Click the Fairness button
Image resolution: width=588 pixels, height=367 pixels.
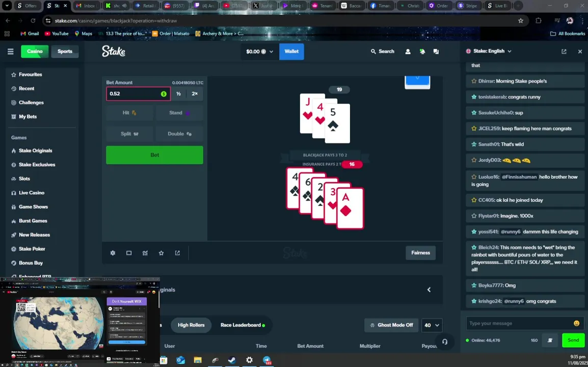click(420, 253)
